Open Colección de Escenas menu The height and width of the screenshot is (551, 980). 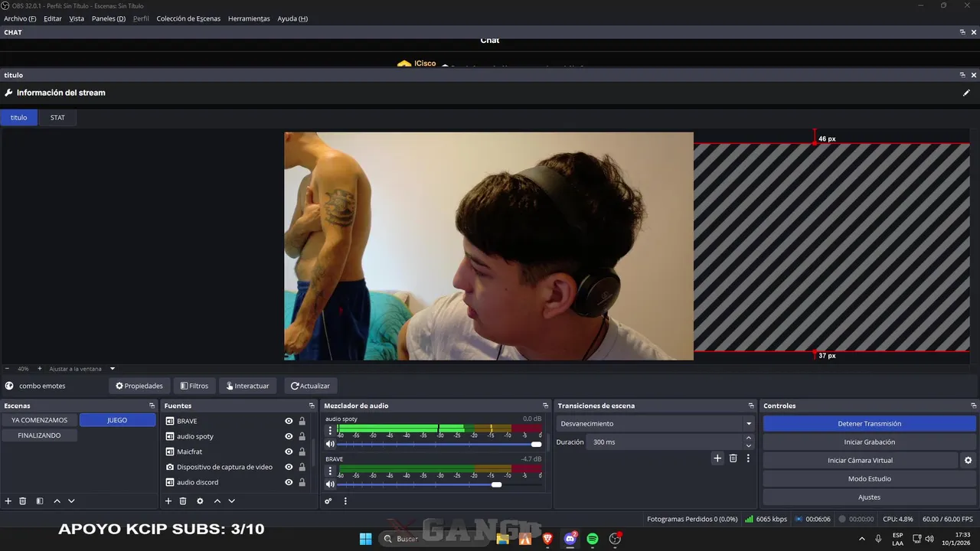(x=188, y=18)
